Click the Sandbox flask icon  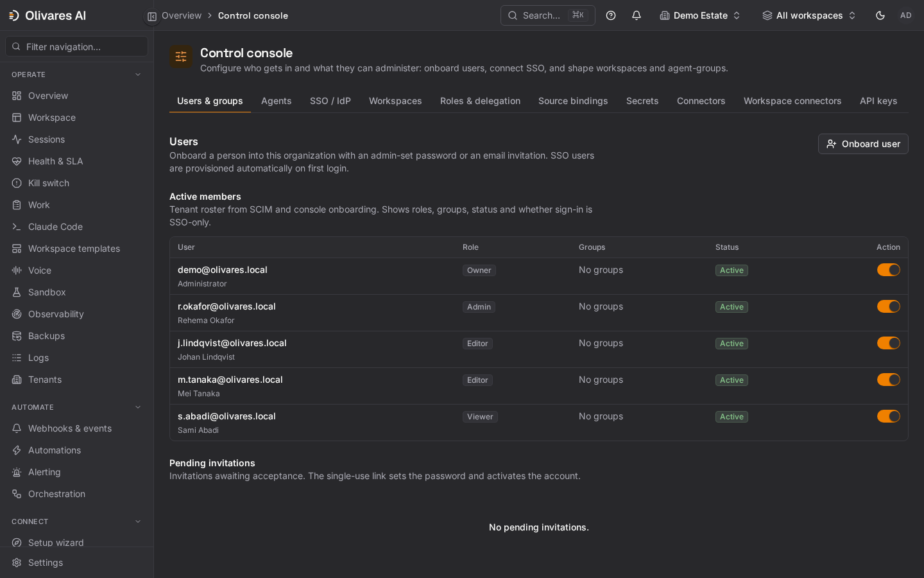(17, 292)
